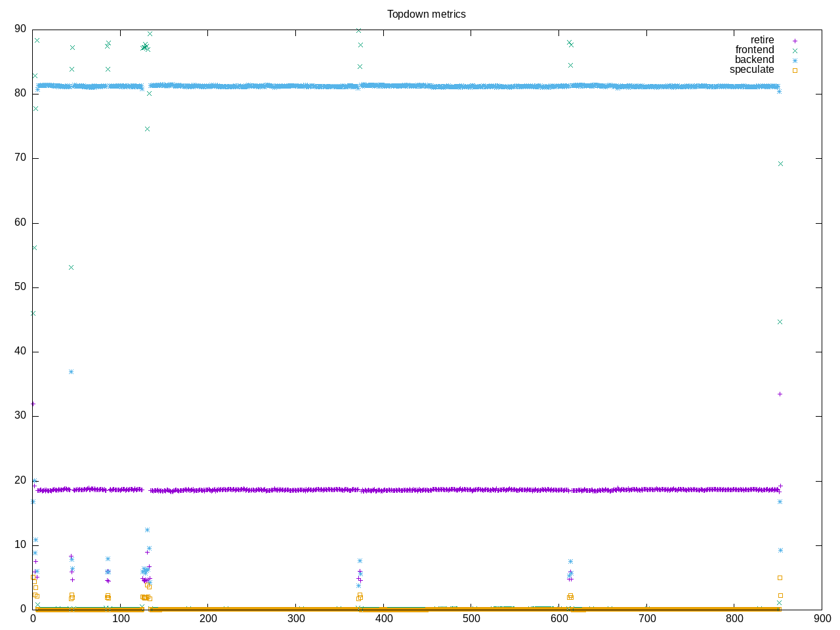Viewport: 840px width, 630px height.
Task: Show or hide the speculate legend label
Action: (x=751, y=70)
